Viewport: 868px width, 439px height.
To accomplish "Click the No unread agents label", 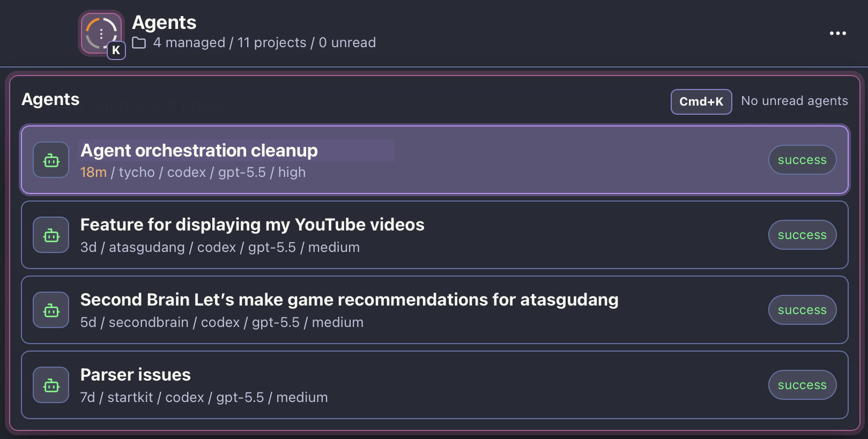I will tap(795, 101).
